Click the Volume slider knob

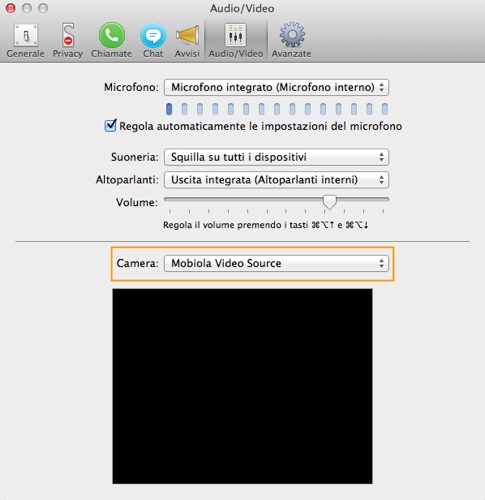point(330,202)
